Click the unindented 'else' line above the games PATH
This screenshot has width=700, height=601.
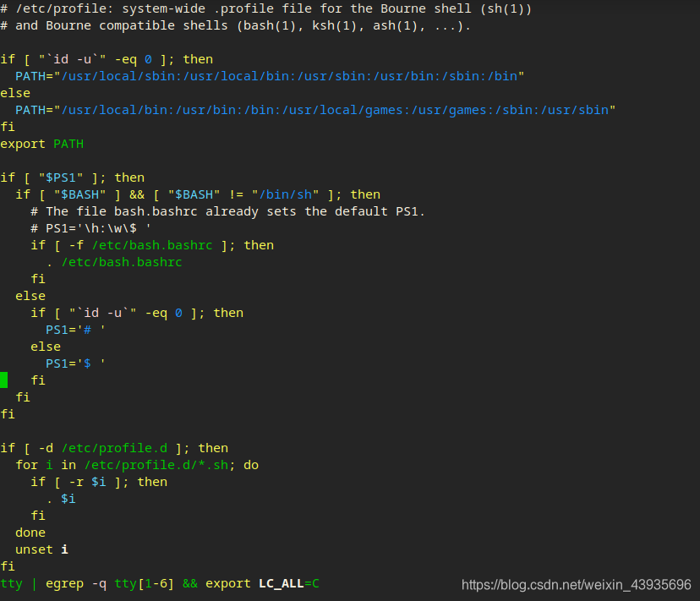pos(15,93)
